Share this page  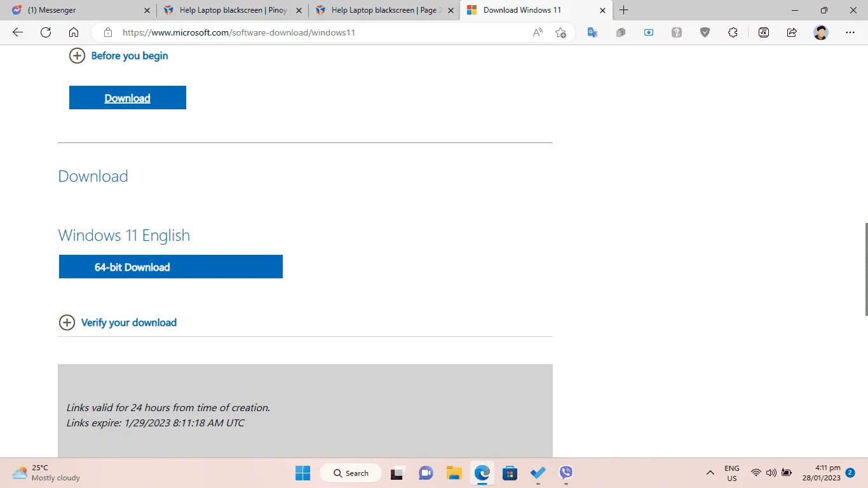click(x=792, y=32)
